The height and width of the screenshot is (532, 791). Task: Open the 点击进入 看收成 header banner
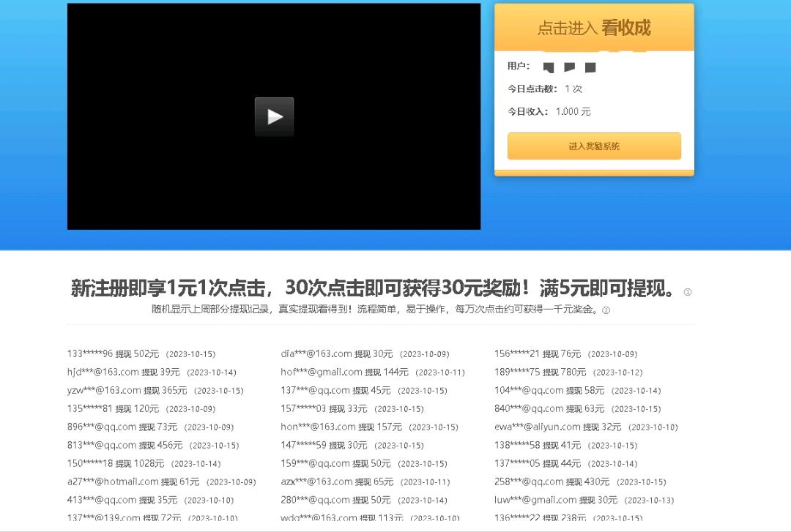tap(594, 28)
